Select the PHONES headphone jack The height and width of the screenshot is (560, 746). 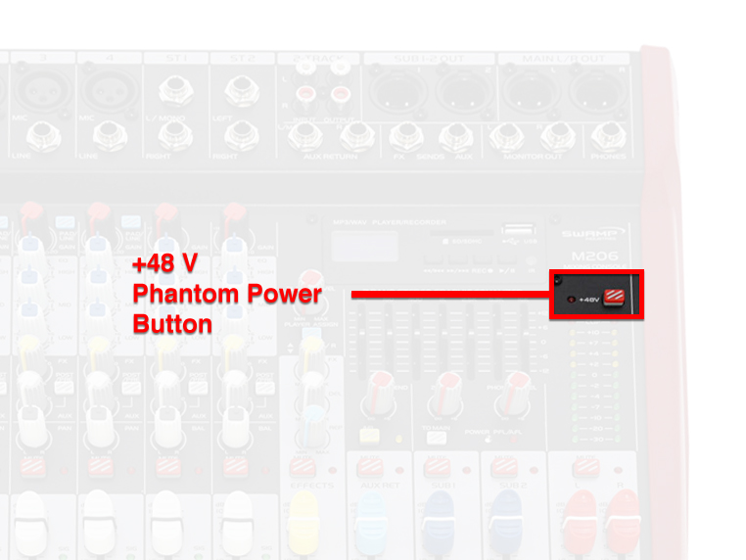(x=608, y=136)
